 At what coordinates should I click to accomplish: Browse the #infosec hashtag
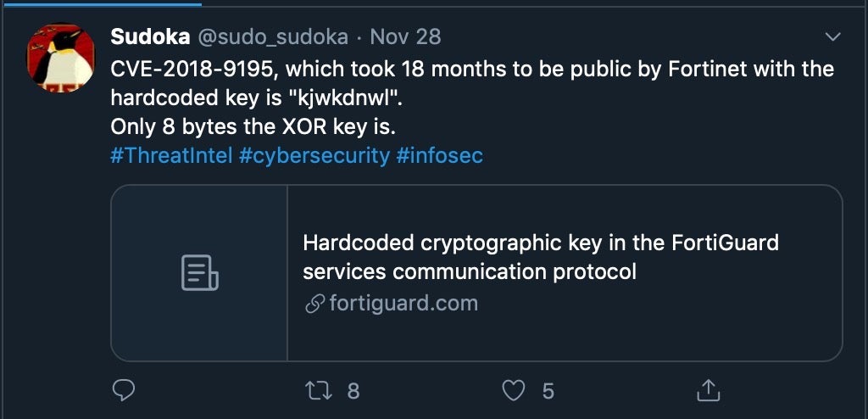click(439, 156)
